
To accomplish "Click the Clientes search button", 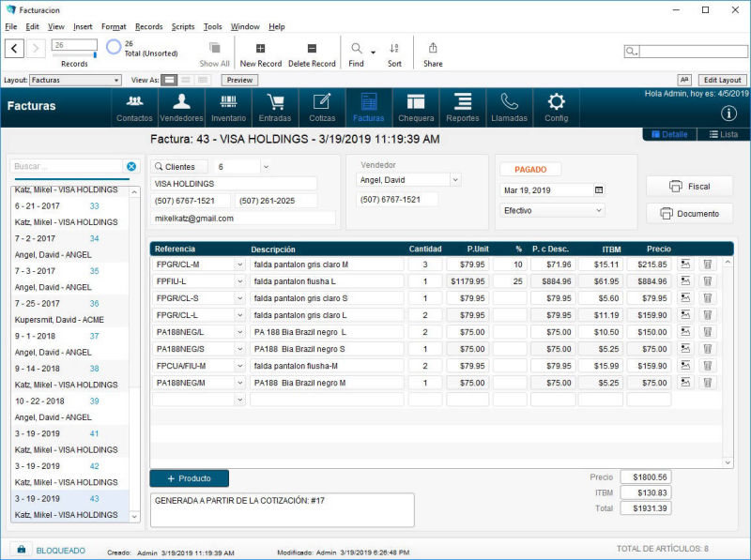I will click(179, 167).
